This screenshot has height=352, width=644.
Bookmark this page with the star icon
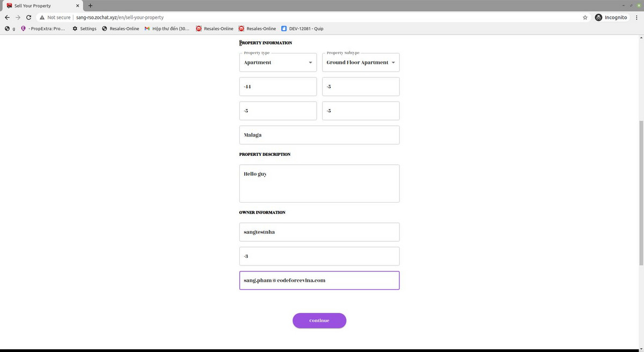(585, 17)
